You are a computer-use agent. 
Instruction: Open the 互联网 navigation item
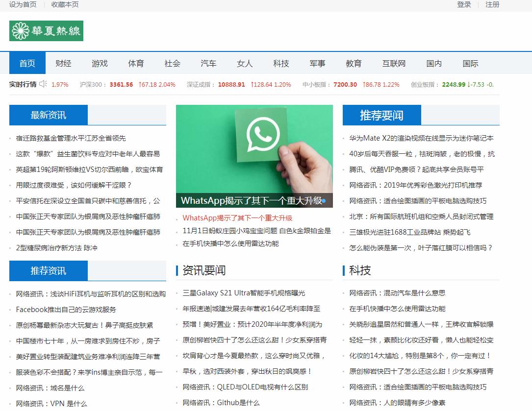tap(394, 63)
